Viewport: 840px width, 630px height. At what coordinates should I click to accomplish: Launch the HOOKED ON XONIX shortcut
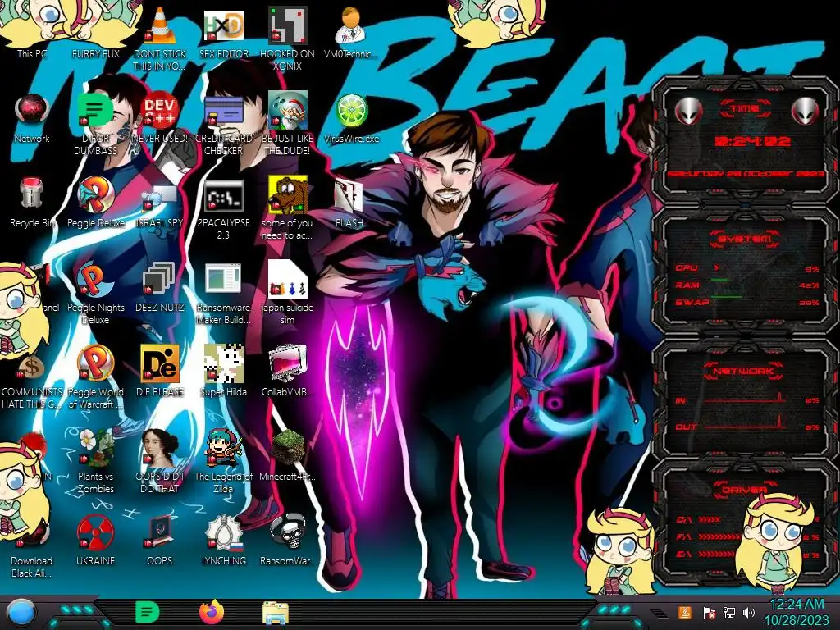pos(288,38)
